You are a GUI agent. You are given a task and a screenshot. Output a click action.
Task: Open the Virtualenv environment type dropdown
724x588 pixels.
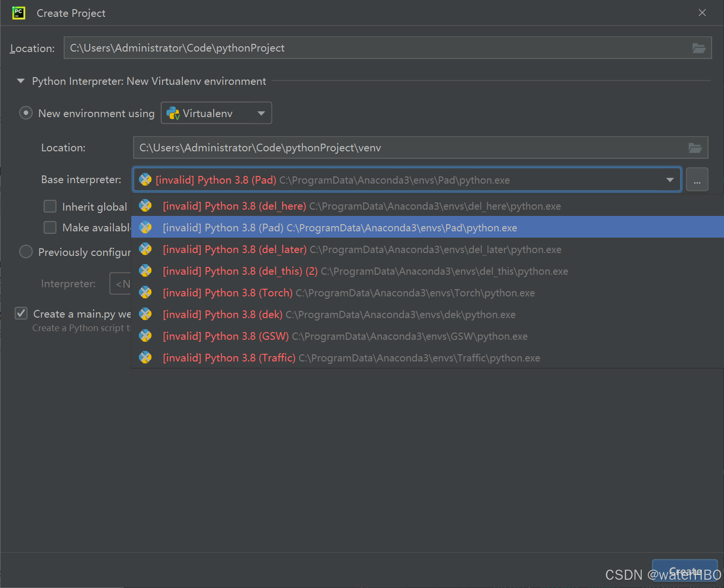pyautogui.click(x=217, y=113)
